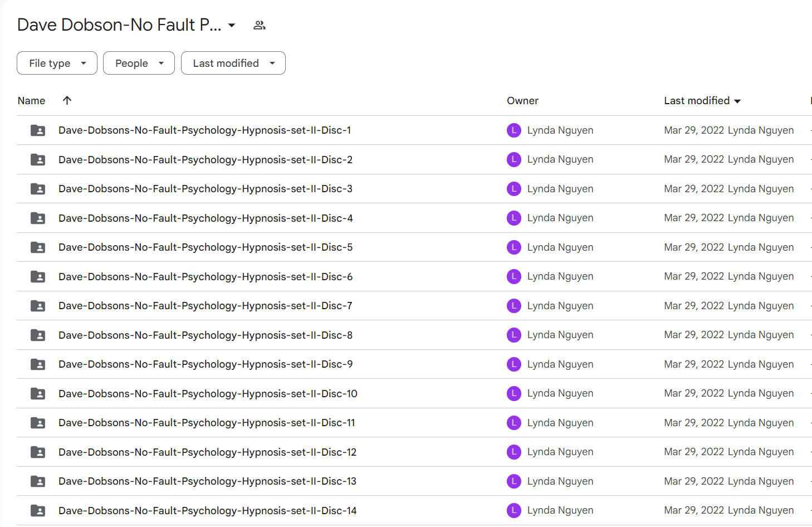Click Mar 29, 2022 date in Disc-1 row
Image resolution: width=812 pixels, height=527 pixels.
pyautogui.click(x=694, y=130)
